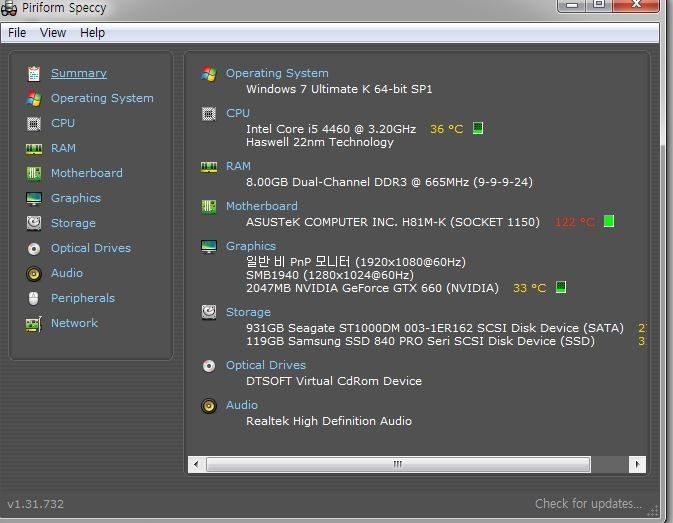The width and height of the screenshot is (673, 523).
Task: Click the RAM icon in summary panel
Action: [209, 166]
